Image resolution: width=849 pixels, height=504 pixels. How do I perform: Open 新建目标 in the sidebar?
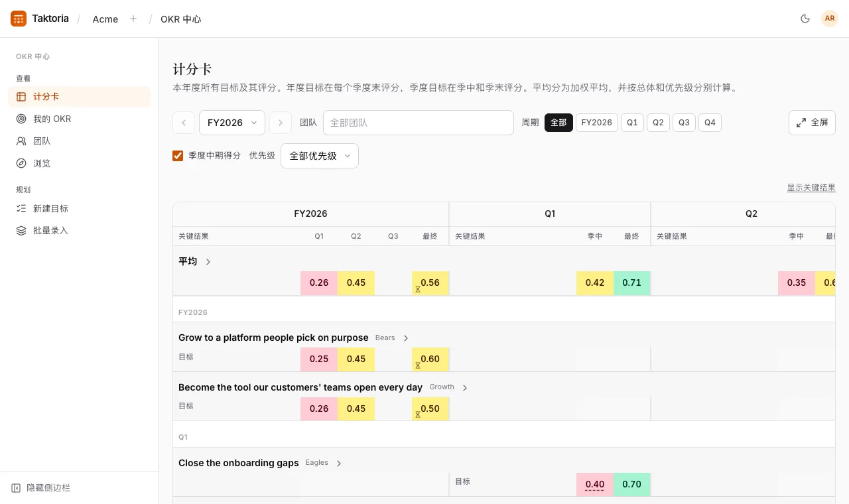point(80,208)
